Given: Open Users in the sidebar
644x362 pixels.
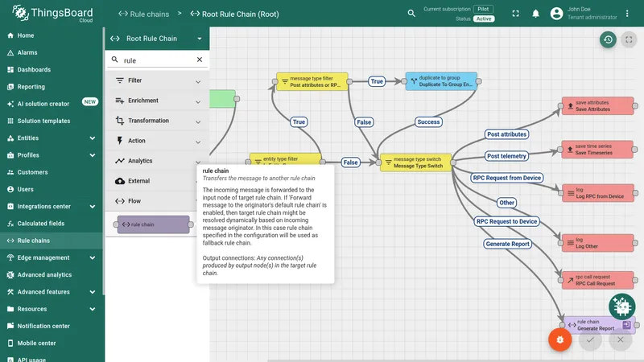Looking at the screenshot, I should 52,189.
